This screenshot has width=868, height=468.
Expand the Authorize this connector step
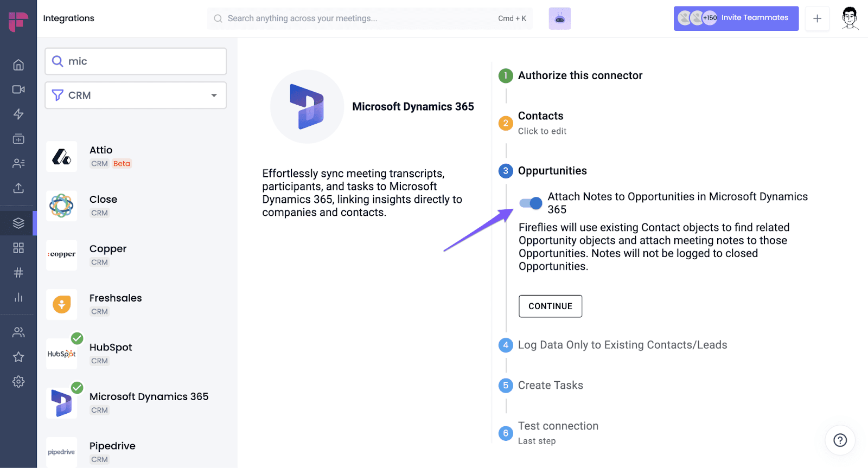click(580, 75)
